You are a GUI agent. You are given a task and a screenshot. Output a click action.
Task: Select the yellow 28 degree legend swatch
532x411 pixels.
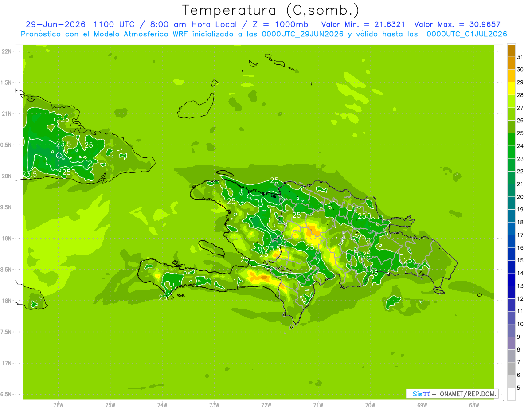tap(511, 89)
